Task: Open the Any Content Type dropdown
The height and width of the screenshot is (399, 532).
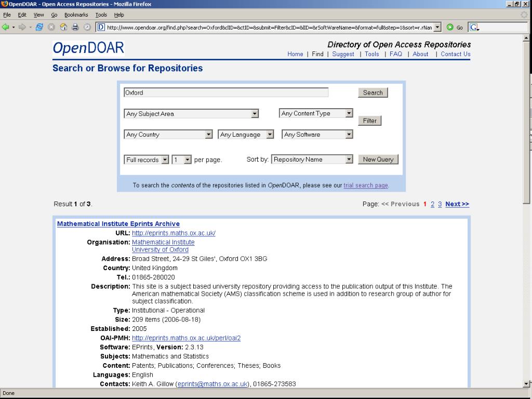Action: pos(316,113)
